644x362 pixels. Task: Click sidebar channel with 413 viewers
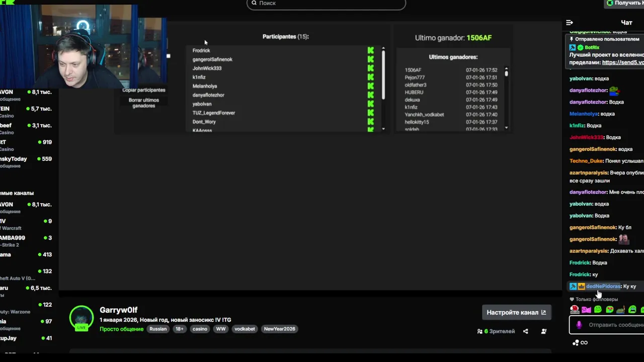point(26,254)
